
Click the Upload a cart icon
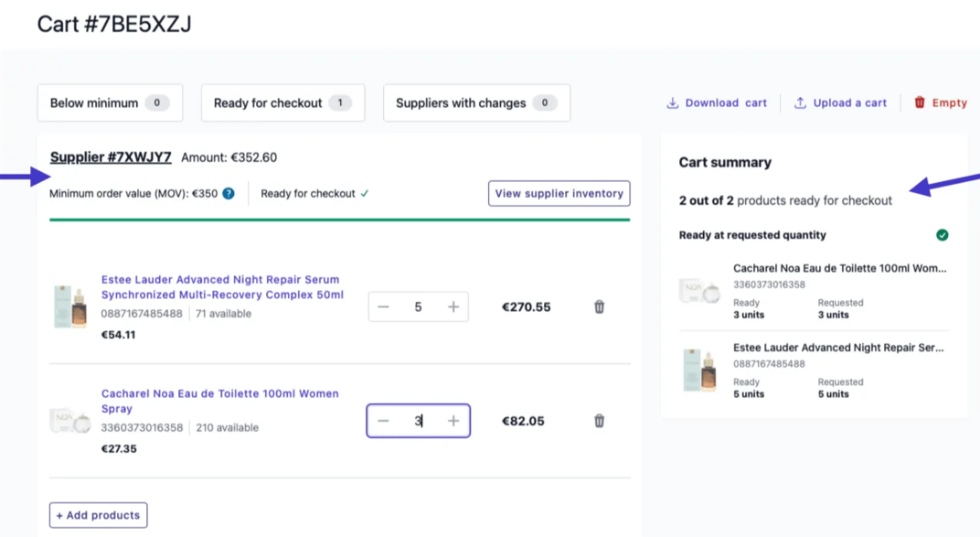[799, 102]
